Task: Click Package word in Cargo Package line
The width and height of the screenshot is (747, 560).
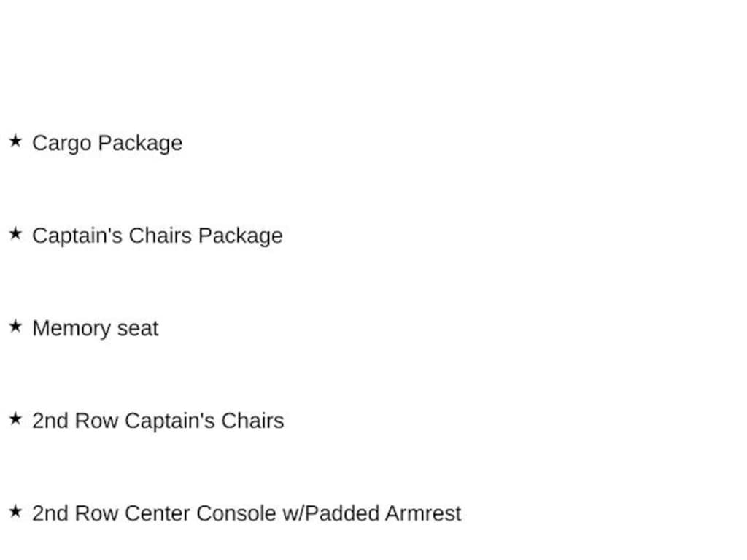Action: click(140, 144)
